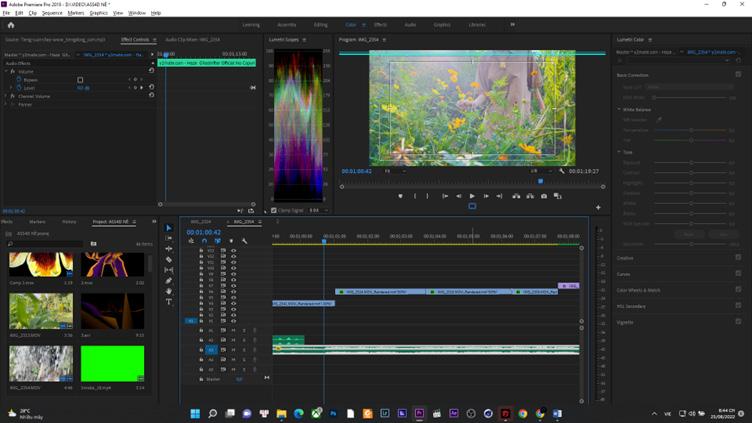This screenshot has height=423, width=752.
Task: Open the Graphics menu
Action: 98,13
